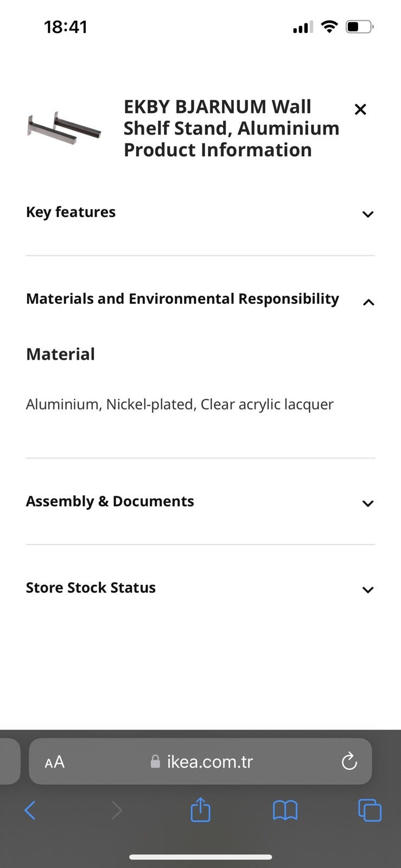The height and width of the screenshot is (868, 401).
Task: Open the Store Stock Status section
Action: click(x=91, y=588)
